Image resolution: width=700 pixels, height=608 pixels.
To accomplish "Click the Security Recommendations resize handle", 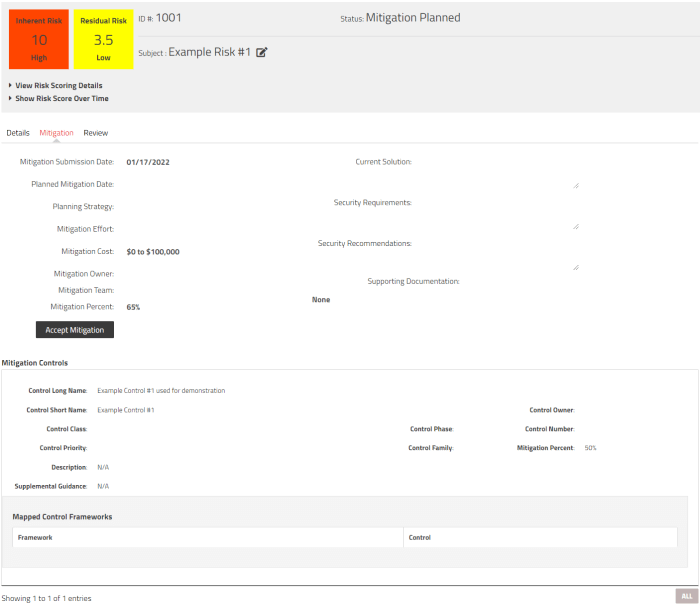I will 575,267.
